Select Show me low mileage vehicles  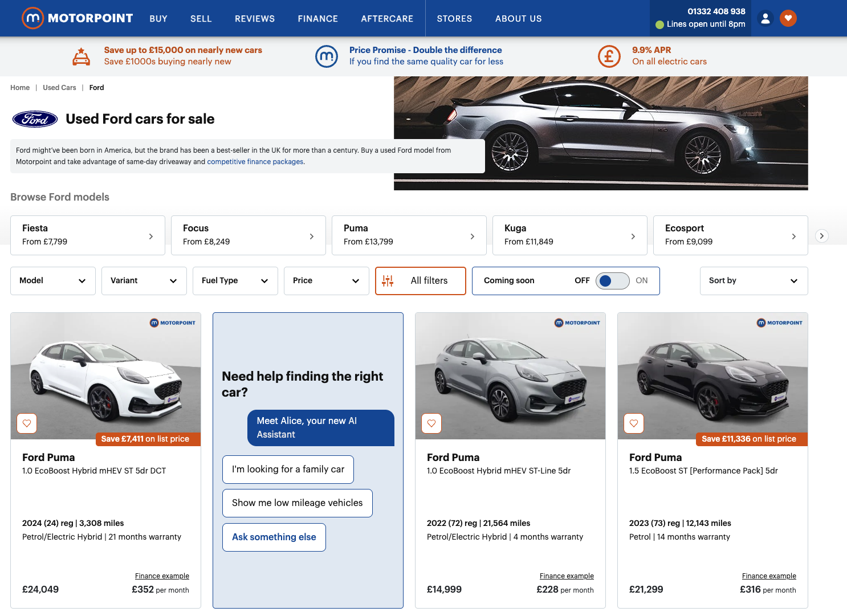pyautogui.click(x=298, y=503)
